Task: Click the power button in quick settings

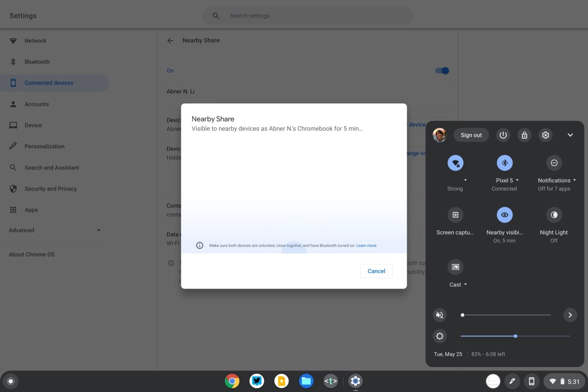Action: click(503, 135)
